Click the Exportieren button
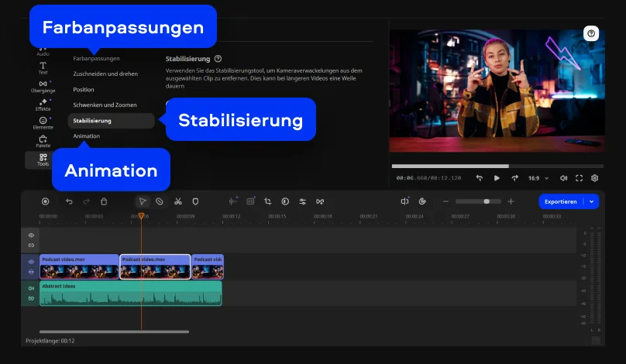The width and height of the screenshot is (626, 364). 560,201
